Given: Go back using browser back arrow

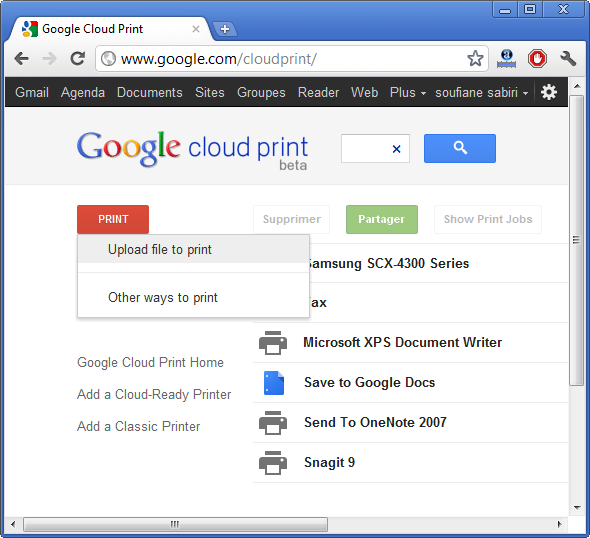Looking at the screenshot, I should pyautogui.click(x=21, y=59).
